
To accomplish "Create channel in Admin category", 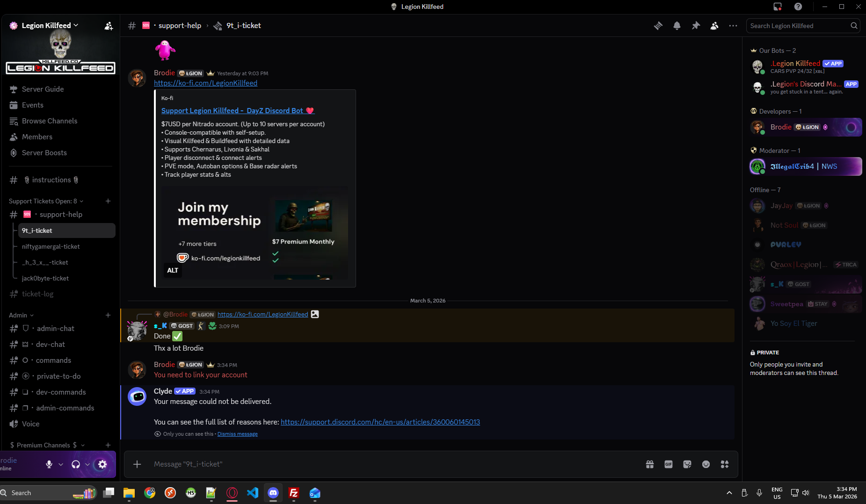I will [x=108, y=315].
